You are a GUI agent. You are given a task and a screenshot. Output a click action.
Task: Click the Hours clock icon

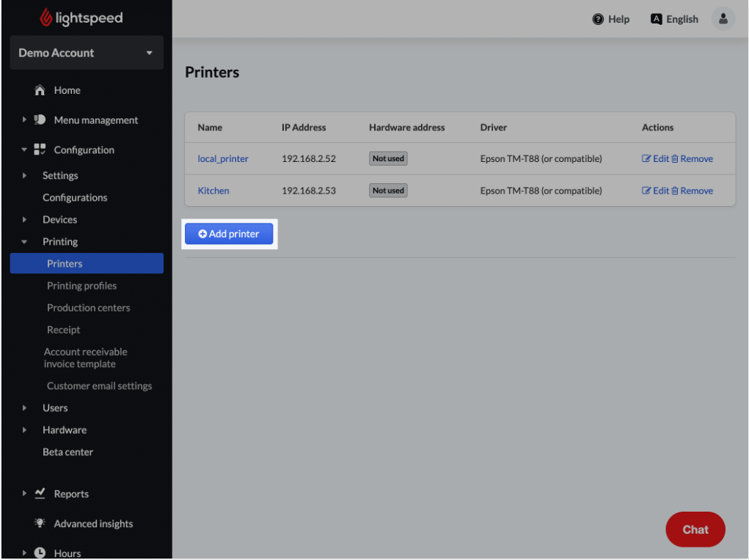[40, 553]
